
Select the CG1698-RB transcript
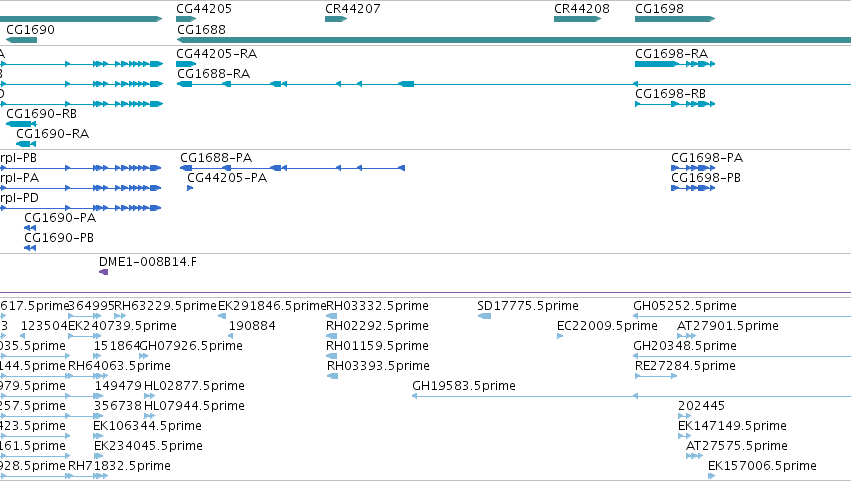click(675, 104)
